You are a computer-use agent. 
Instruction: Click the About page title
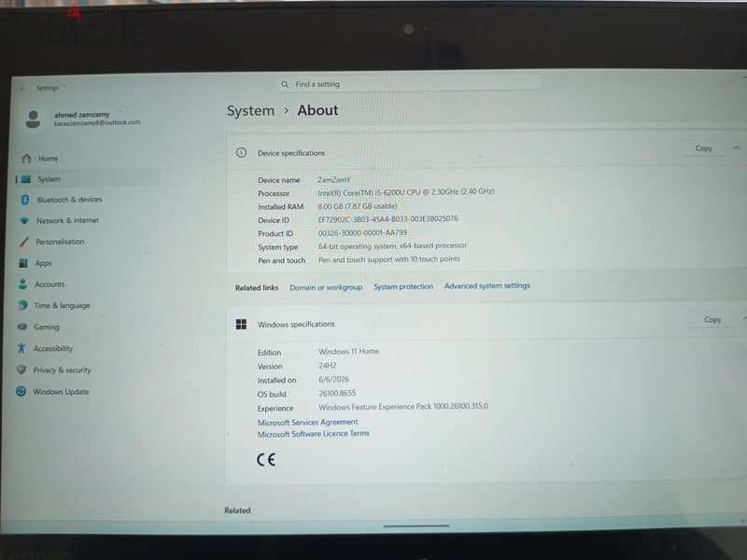(317, 110)
